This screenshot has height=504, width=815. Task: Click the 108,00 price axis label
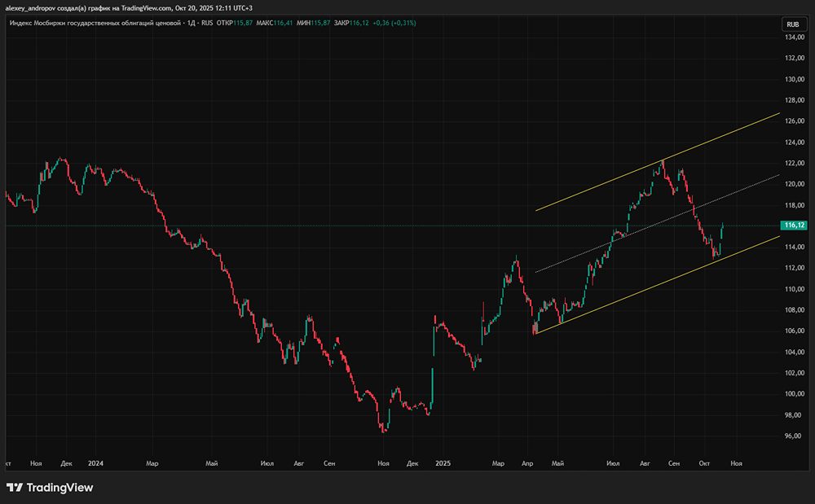pyautogui.click(x=795, y=310)
